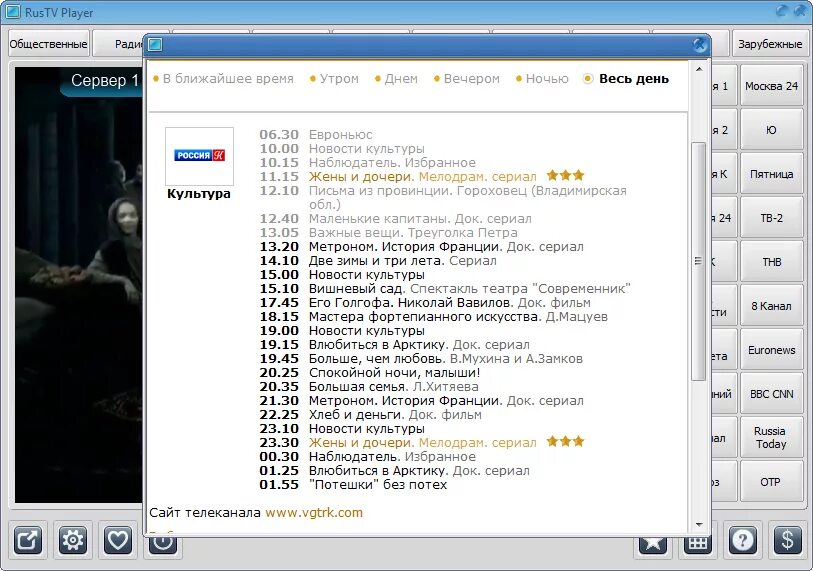Click Важные вещи. Треуголка Петра entry
Image resolution: width=813 pixels, height=571 pixels.
coord(413,232)
